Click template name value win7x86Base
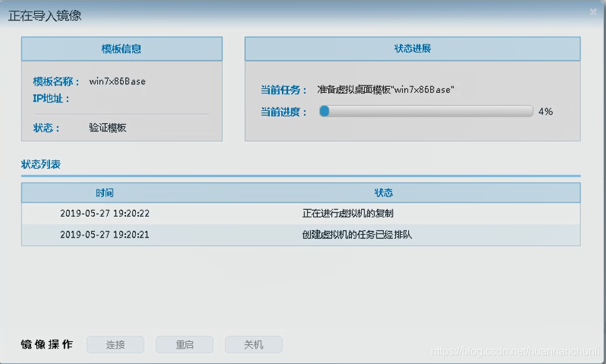The height and width of the screenshot is (364, 606). [x=117, y=81]
